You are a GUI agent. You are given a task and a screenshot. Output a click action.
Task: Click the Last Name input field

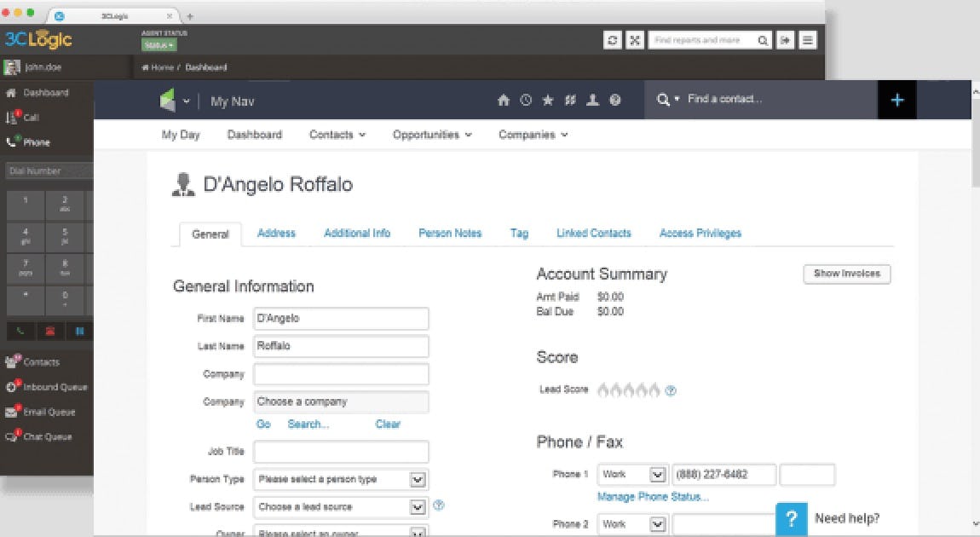coord(341,346)
